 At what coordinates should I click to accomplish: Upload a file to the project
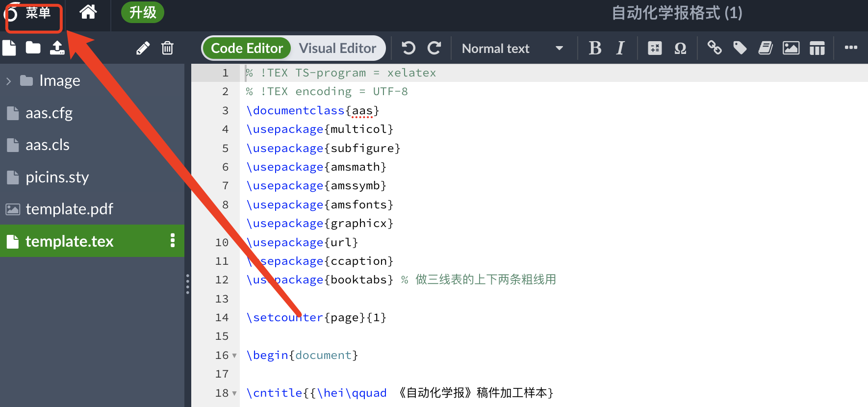57,48
